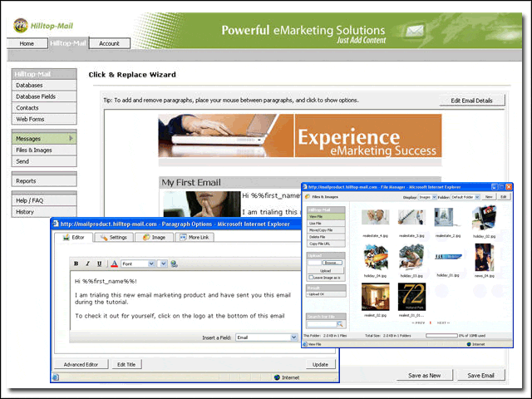The image size is (532, 399).
Task: Click the storage usage bar in File Manager
Action: 441,336
